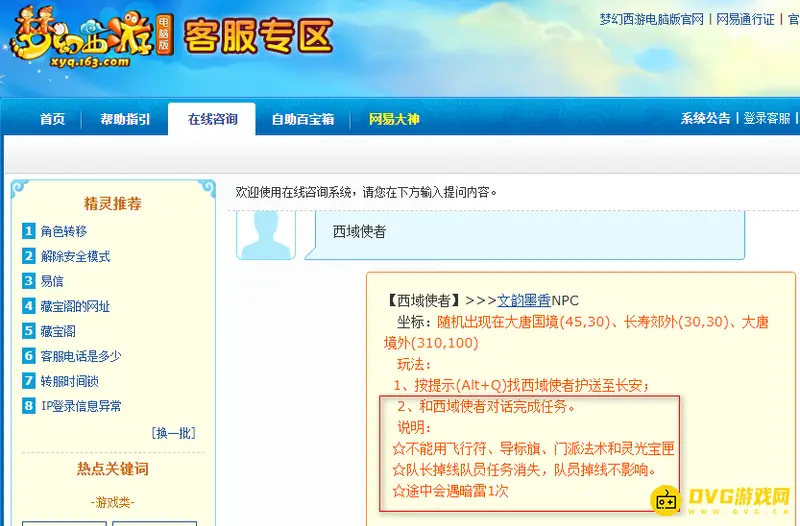Screen dimensions: 800x526
Task: Click number 6 badge next to 客服电话是多少
Action: click(x=29, y=356)
